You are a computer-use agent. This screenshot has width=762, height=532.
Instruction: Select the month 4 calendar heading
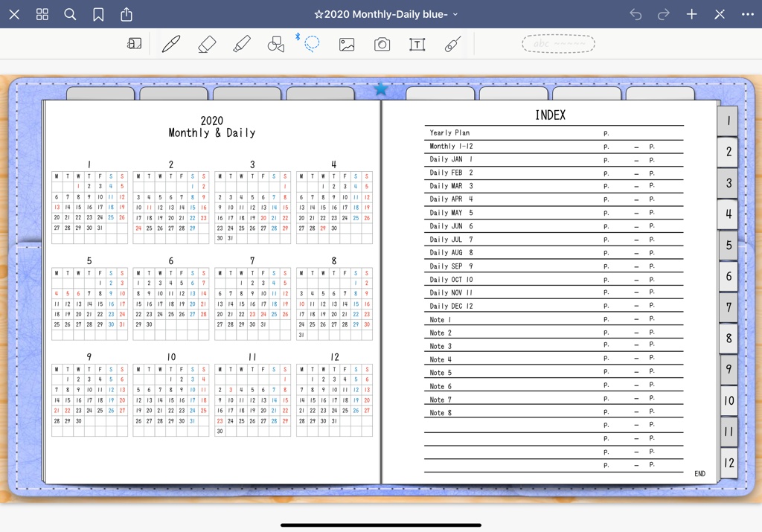333,164
